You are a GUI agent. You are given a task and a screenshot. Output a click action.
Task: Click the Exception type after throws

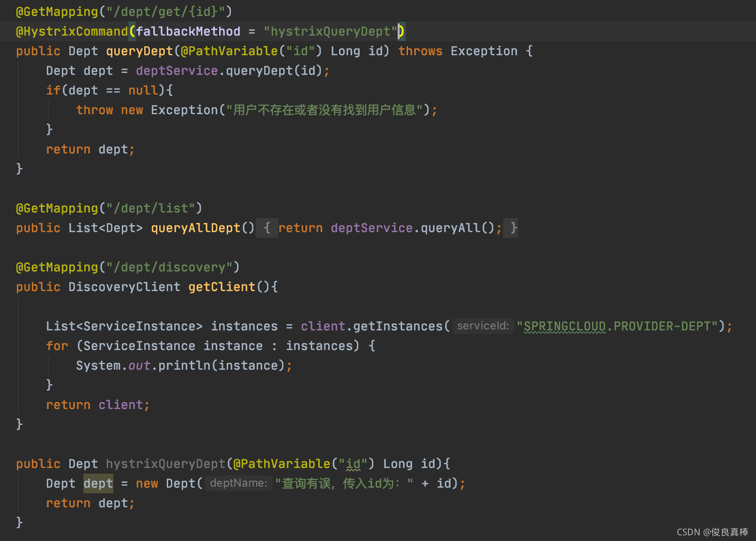(484, 51)
